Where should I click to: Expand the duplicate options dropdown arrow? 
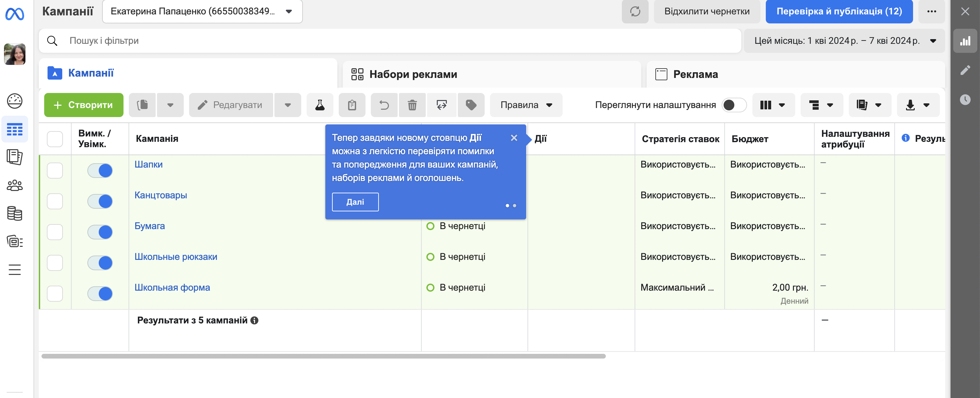(x=170, y=105)
